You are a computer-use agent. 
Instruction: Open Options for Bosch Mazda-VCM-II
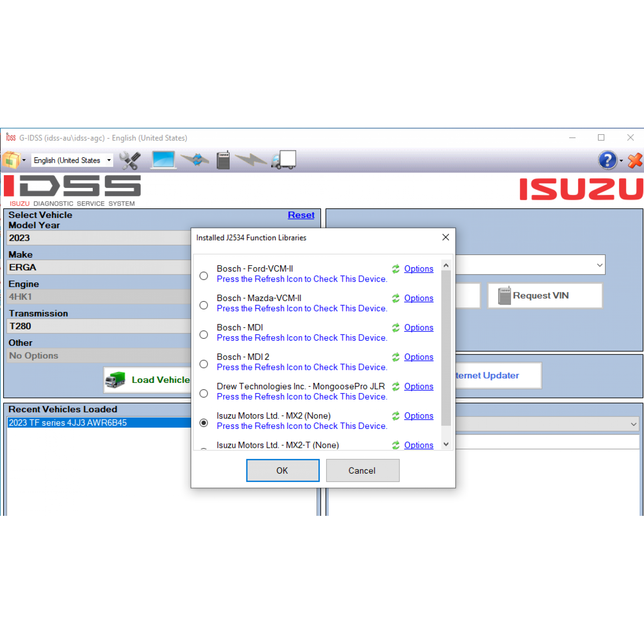419,298
